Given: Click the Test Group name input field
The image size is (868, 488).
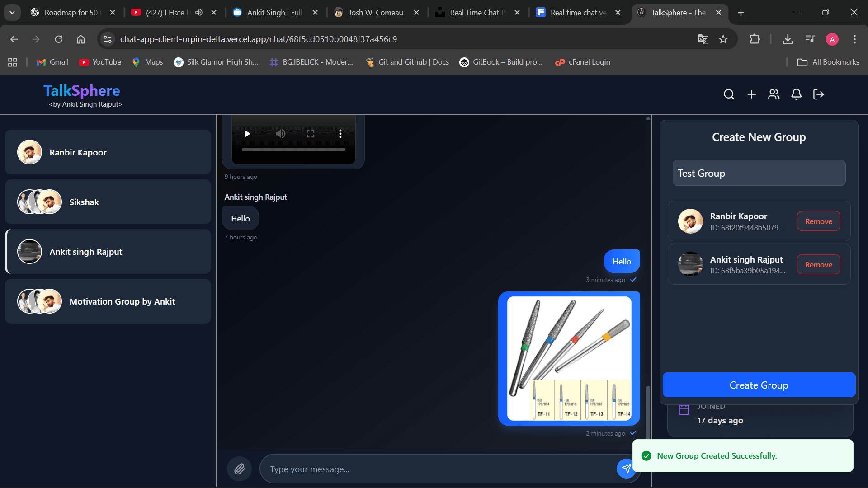Looking at the screenshot, I should [759, 173].
